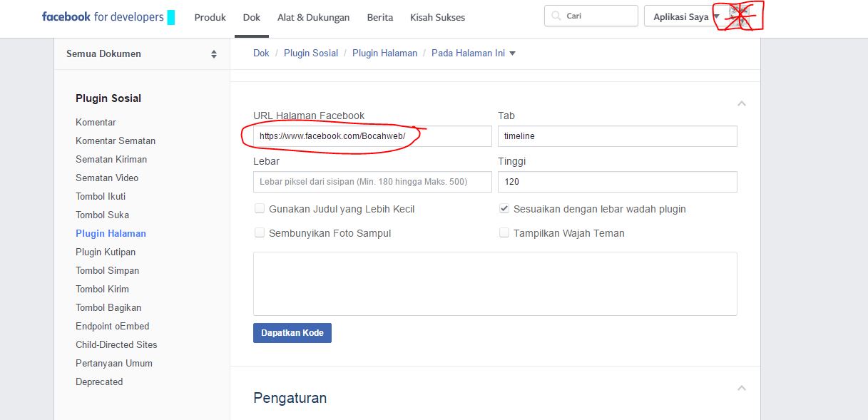The height and width of the screenshot is (420, 868).
Task: Open Child-Directed Sites in sidebar
Action: [116, 344]
